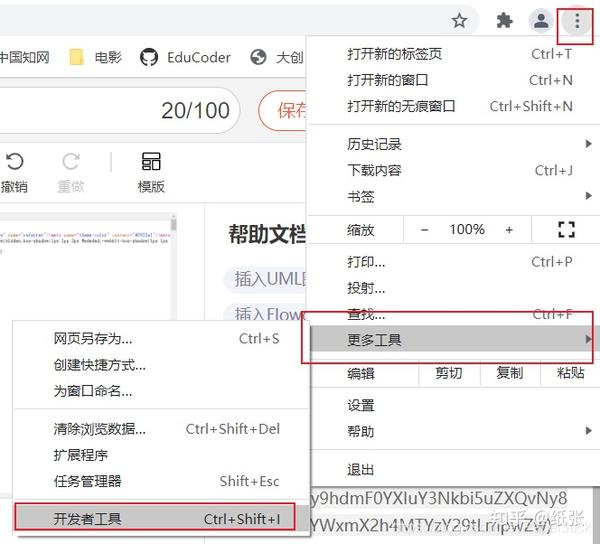Select 为窗口命名... in the submenu

(x=161, y=391)
